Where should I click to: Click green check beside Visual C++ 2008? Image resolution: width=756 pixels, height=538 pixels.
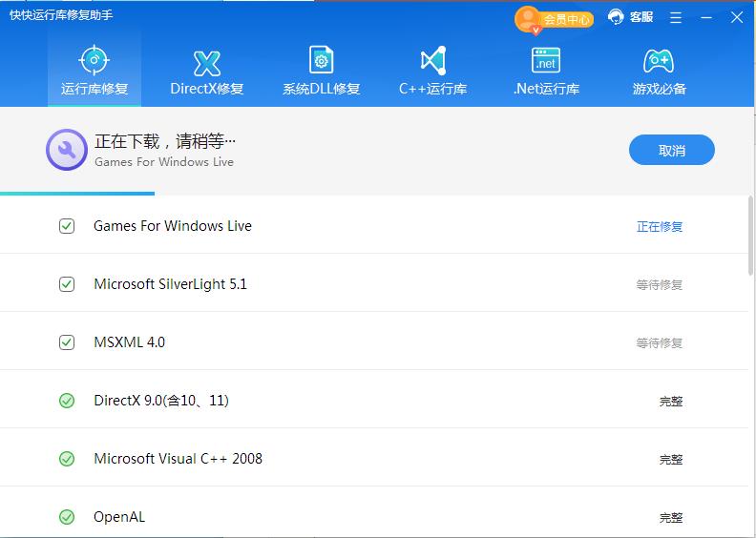(x=67, y=459)
